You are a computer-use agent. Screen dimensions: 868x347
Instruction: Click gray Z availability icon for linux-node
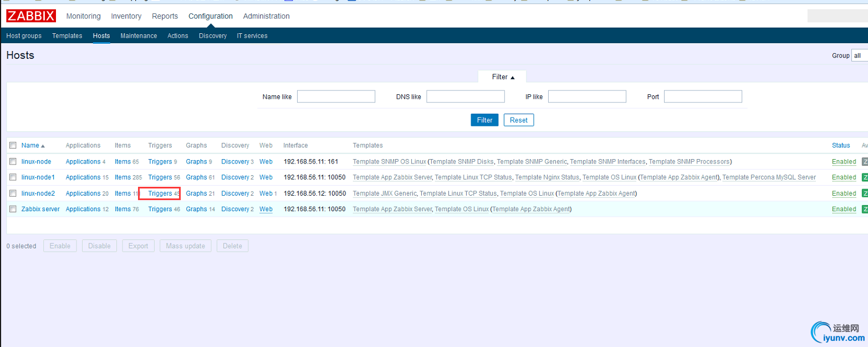(x=865, y=161)
